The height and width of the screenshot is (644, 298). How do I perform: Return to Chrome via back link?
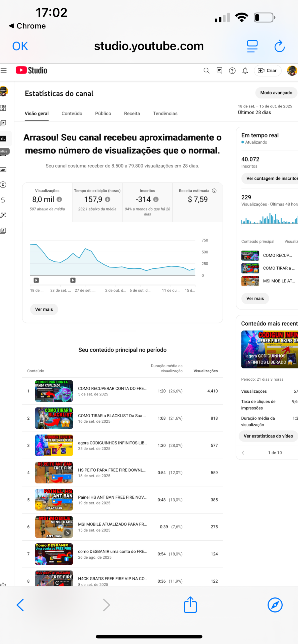[27, 26]
